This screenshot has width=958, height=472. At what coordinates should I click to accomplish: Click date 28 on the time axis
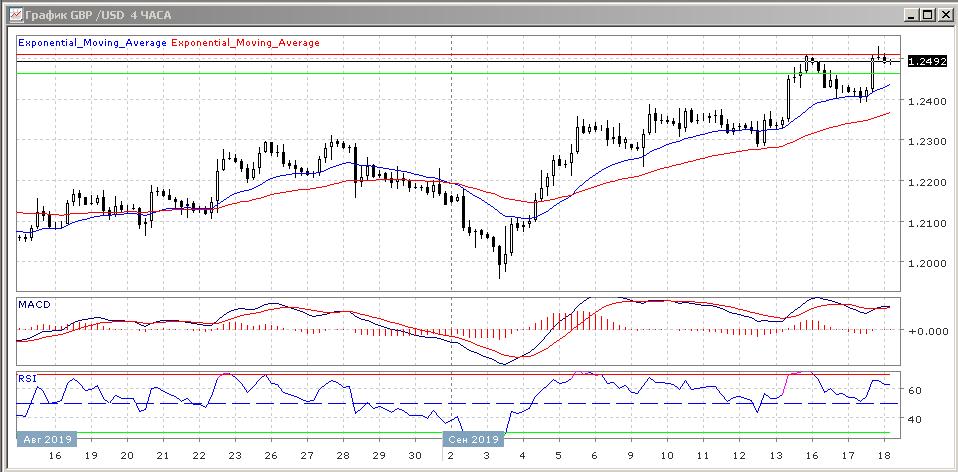pos(342,456)
